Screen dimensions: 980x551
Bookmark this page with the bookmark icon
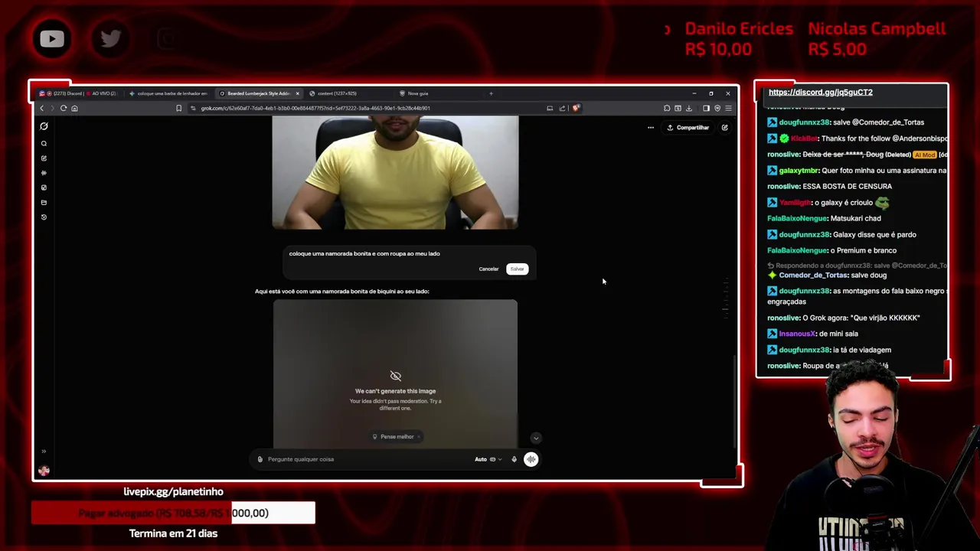[x=179, y=108]
